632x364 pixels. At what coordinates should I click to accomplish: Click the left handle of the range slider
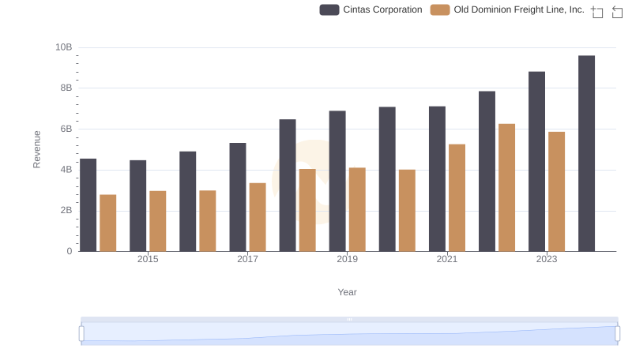[x=81, y=334]
